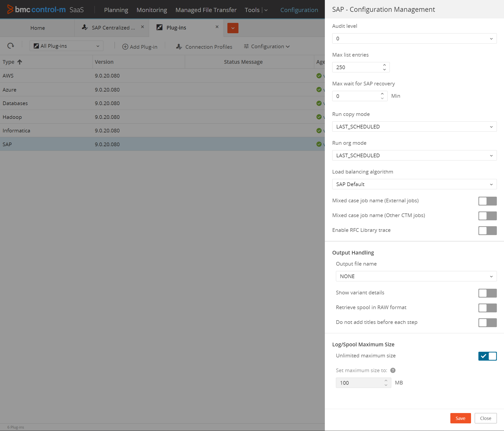This screenshot has width=504, height=431.
Task: Close the Plug-ins tab
Action: (217, 27)
